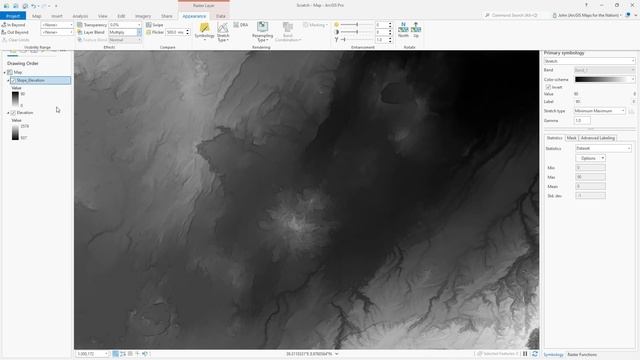This screenshot has height=360, width=640.
Task: Click the Out Beyond visibility button
Action: pyautogui.click(x=15, y=32)
